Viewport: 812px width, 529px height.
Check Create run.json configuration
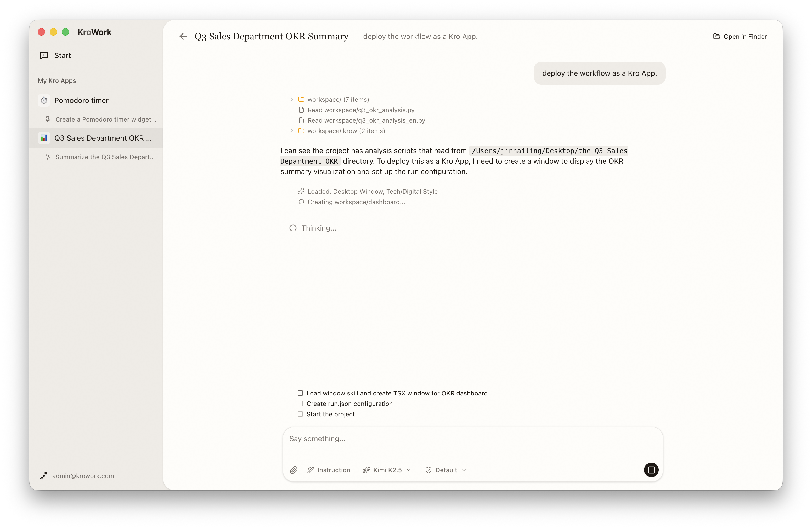(x=300, y=404)
